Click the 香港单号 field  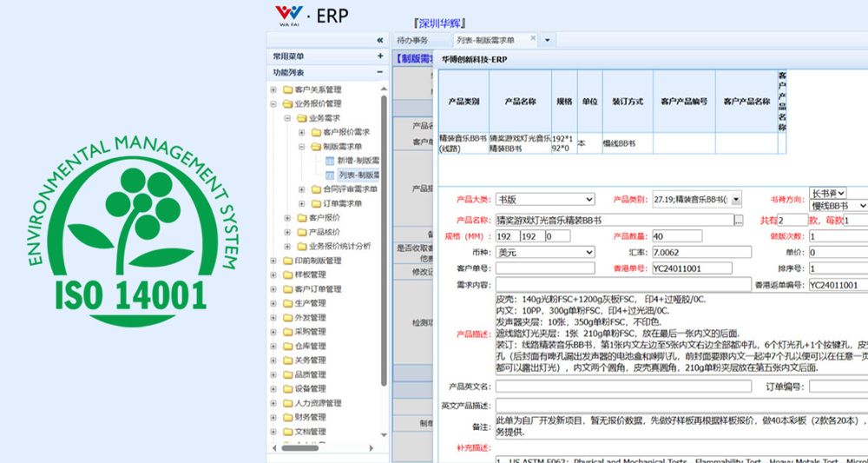point(692,268)
